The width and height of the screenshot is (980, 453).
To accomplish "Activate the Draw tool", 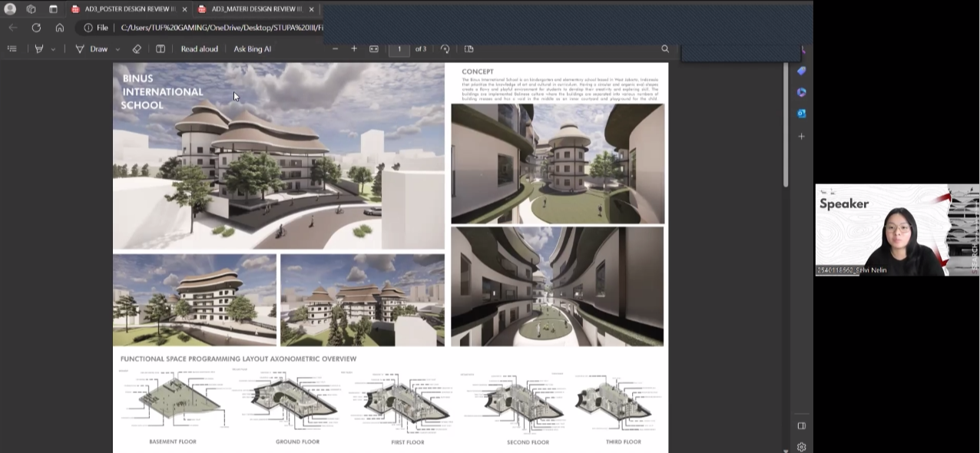I will pos(91,48).
